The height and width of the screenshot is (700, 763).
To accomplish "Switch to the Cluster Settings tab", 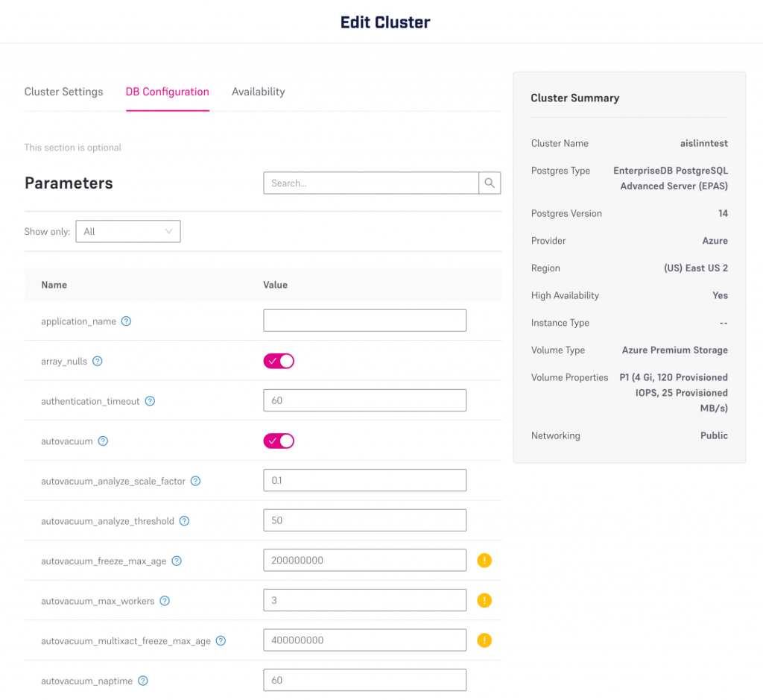I will (63, 92).
